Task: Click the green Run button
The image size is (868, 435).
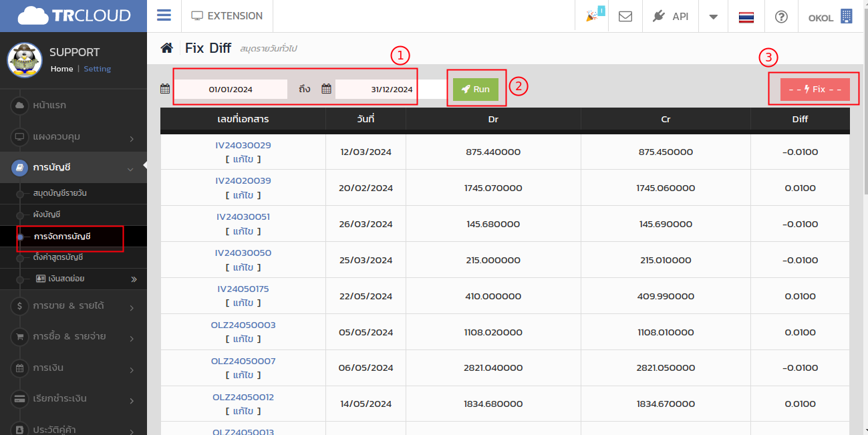Action: pos(476,89)
